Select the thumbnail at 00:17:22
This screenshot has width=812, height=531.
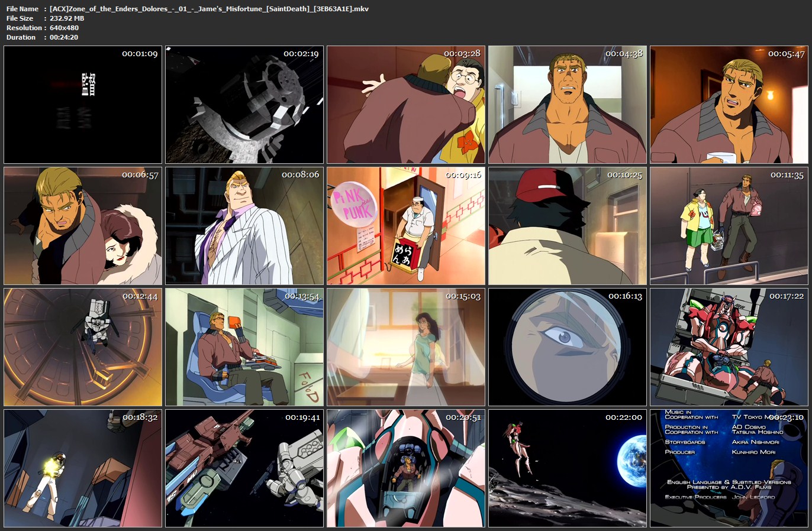tap(729, 347)
